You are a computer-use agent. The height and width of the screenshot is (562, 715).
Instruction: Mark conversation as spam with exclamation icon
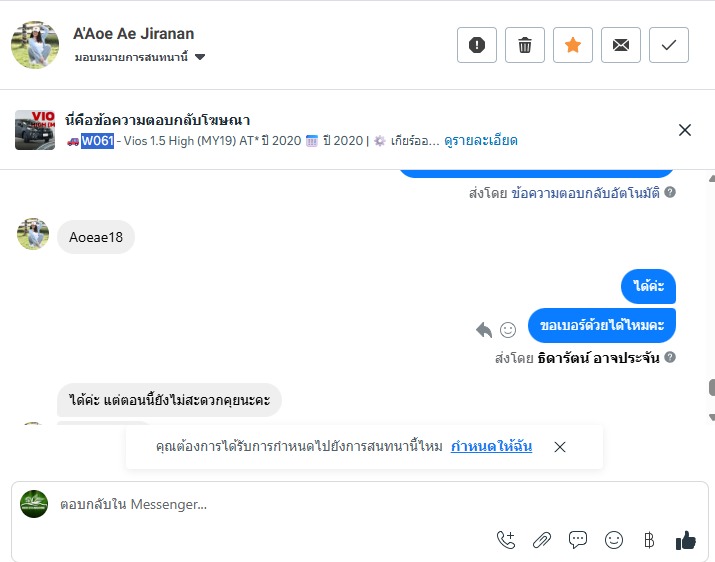click(x=477, y=45)
